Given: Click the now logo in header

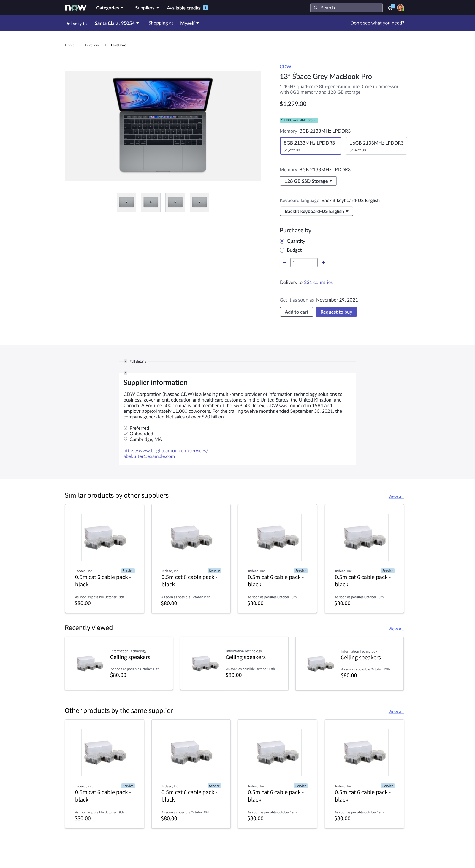Looking at the screenshot, I should [75, 8].
